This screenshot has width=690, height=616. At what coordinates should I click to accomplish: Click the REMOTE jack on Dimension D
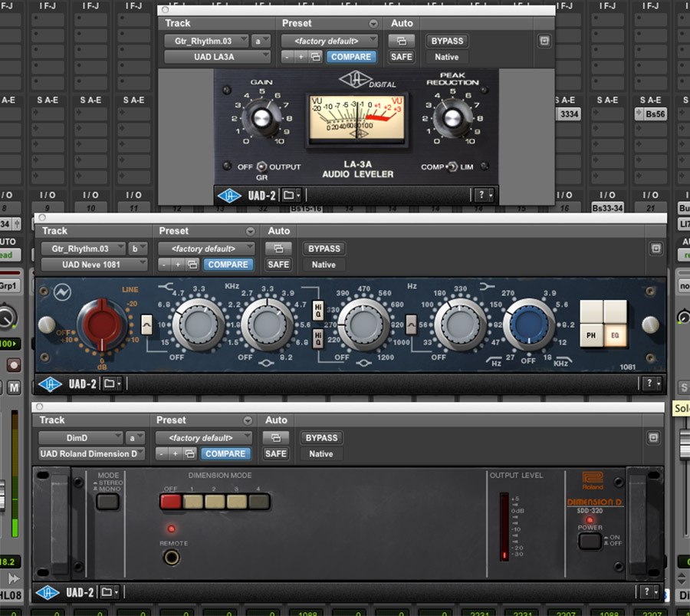click(172, 558)
